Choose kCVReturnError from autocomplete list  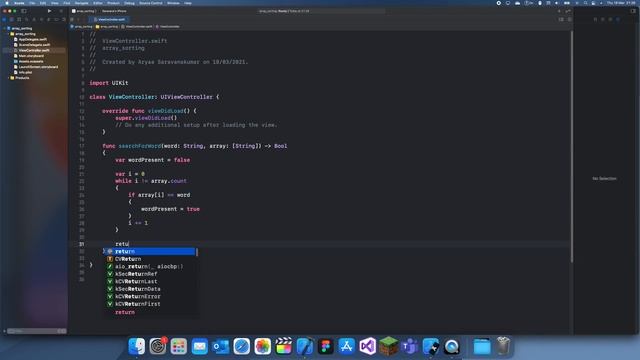point(149,297)
